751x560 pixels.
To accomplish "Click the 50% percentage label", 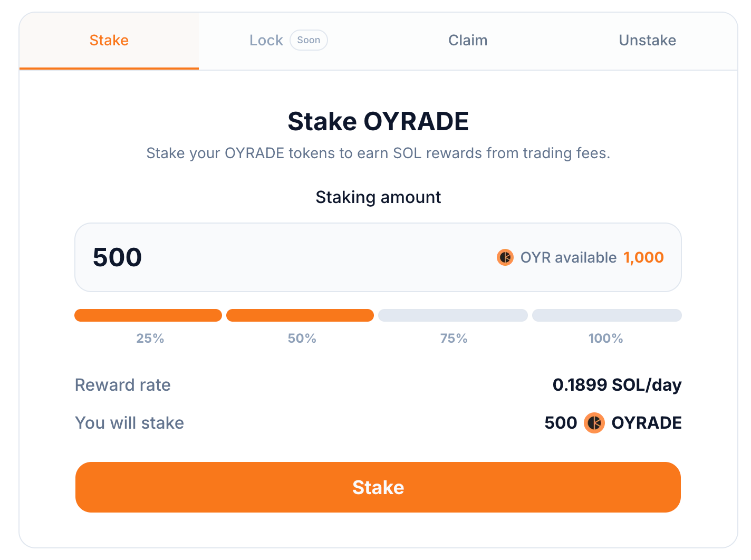I will (302, 339).
